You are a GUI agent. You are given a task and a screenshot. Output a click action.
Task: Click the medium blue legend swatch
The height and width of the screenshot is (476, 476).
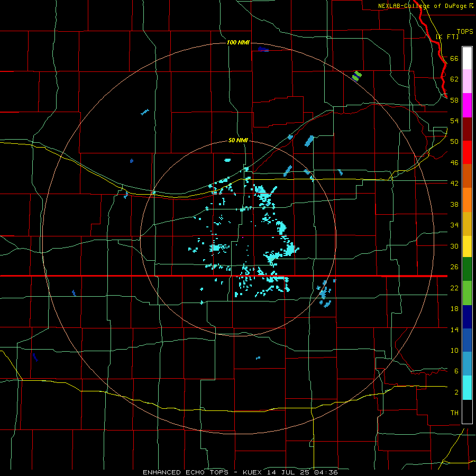click(x=467, y=340)
